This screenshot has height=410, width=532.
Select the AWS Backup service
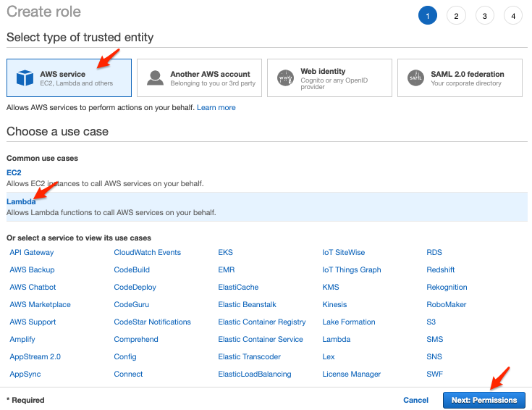coord(32,269)
